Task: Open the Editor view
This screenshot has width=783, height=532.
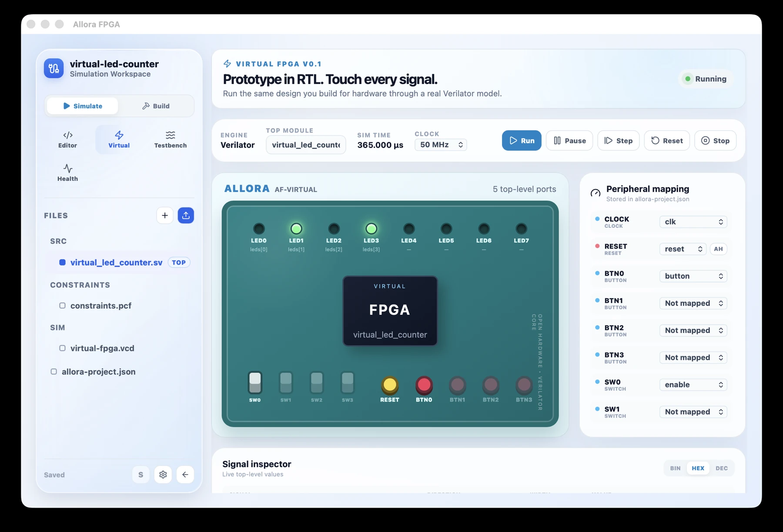Action: click(x=67, y=140)
